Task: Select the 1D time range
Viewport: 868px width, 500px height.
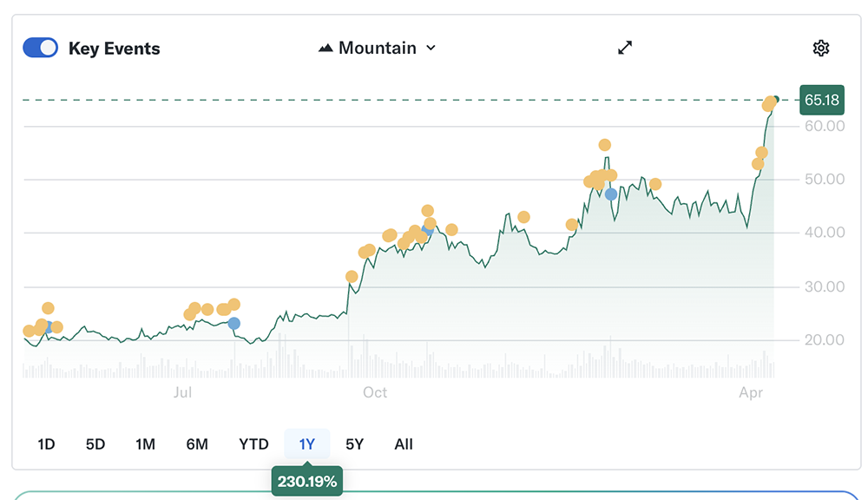Action: coord(46,444)
